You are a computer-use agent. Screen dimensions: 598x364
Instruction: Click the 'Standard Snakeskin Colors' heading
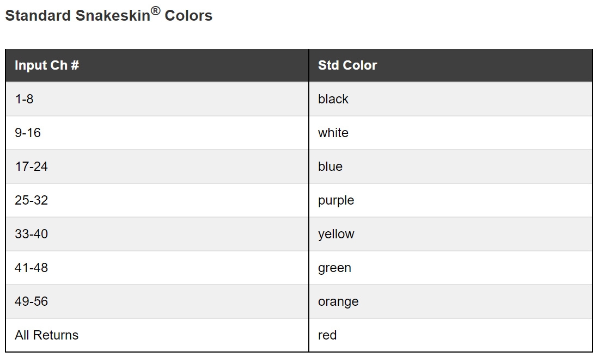(x=108, y=16)
